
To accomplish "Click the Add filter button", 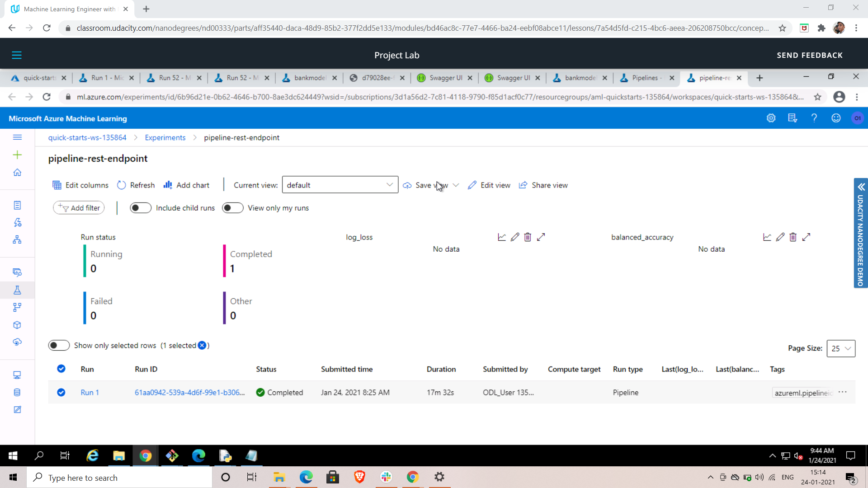I will click(79, 208).
